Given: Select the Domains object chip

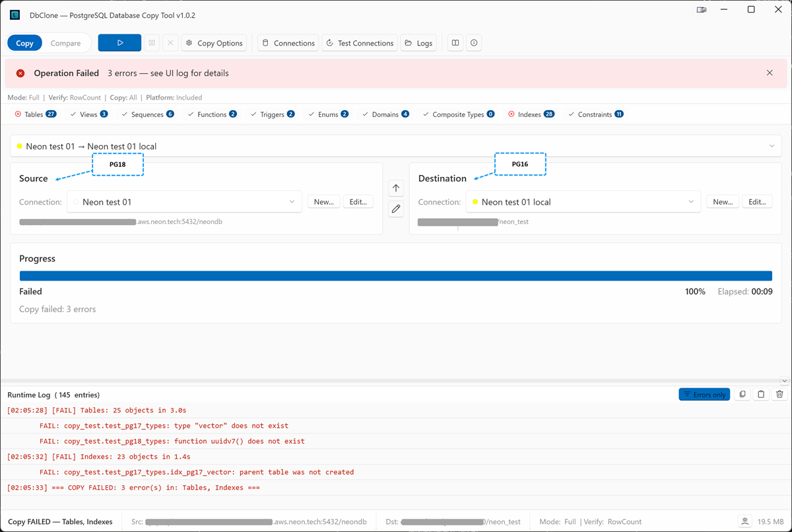Looking at the screenshot, I should [x=385, y=114].
